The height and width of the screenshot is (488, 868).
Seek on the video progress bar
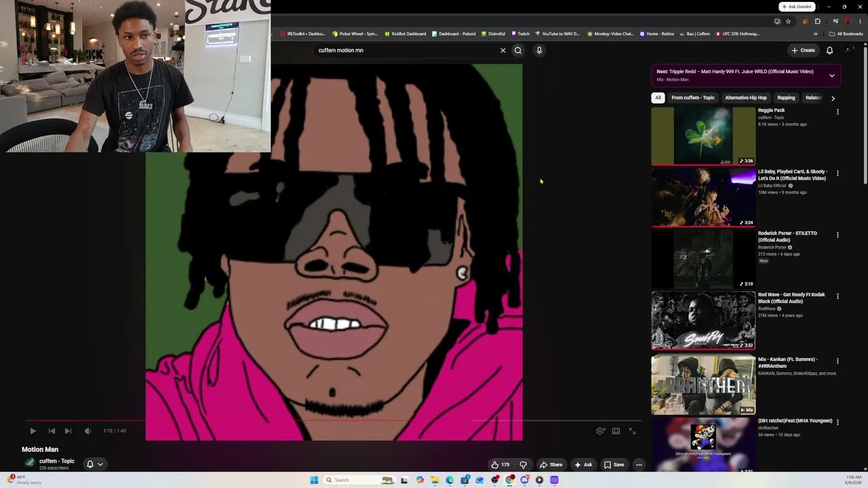[x=332, y=420]
